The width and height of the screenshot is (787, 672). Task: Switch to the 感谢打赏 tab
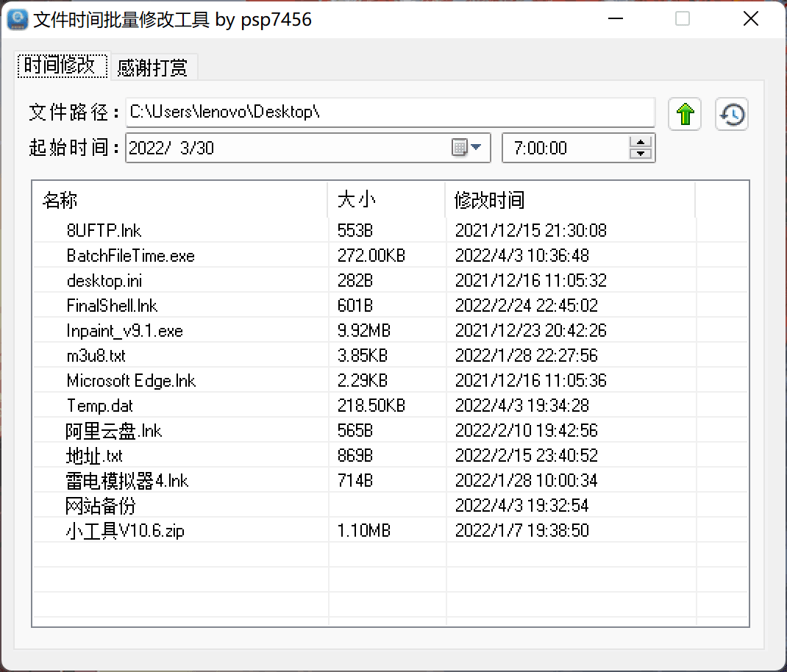[x=152, y=68]
